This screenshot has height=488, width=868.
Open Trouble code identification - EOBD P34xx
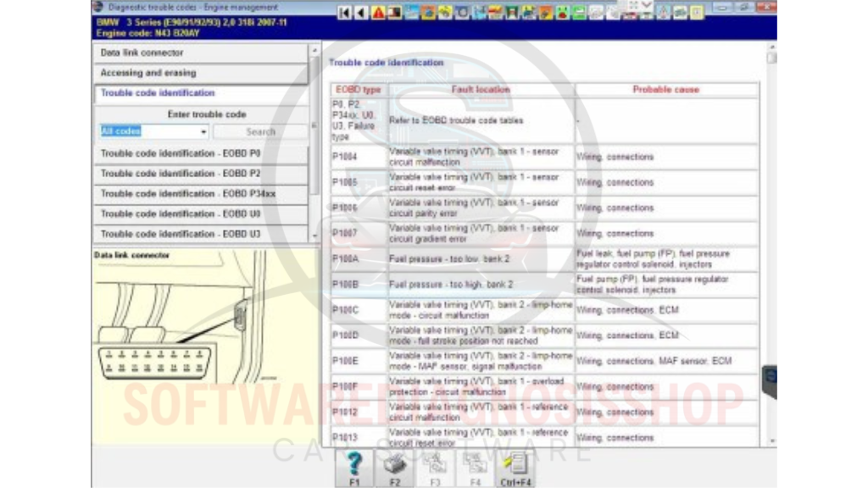click(x=199, y=194)
